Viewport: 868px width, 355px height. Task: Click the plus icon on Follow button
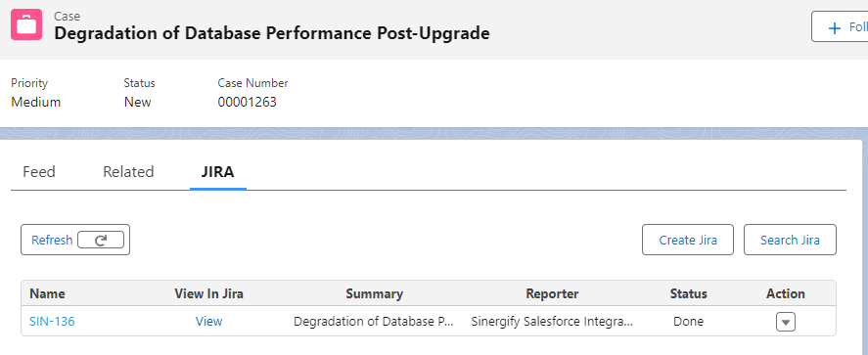834,28
